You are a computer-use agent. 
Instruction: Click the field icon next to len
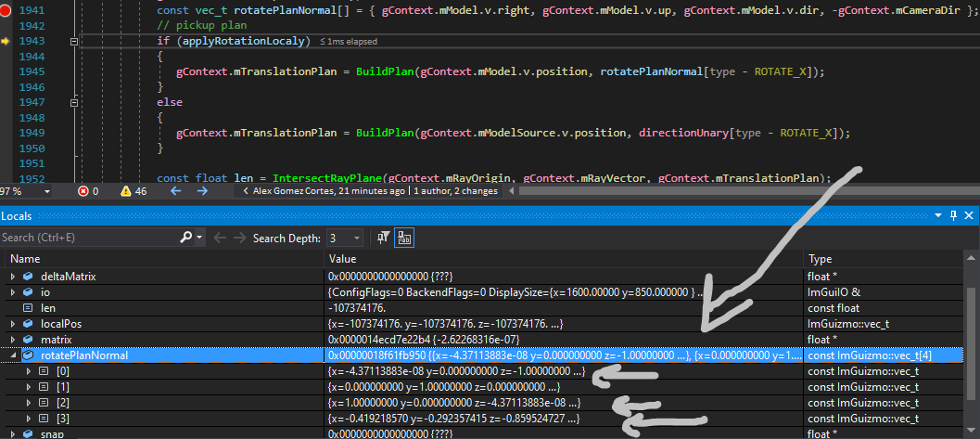click(x=28, y=308)
